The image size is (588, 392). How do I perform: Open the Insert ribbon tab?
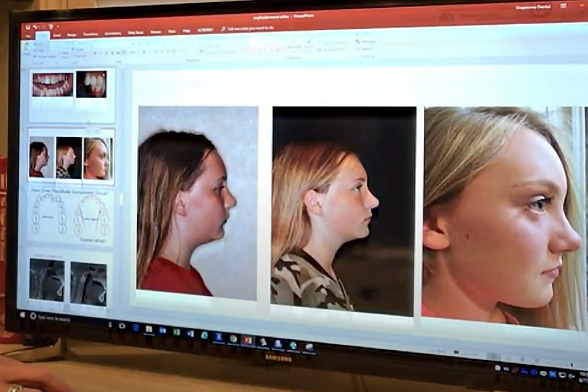57,35
